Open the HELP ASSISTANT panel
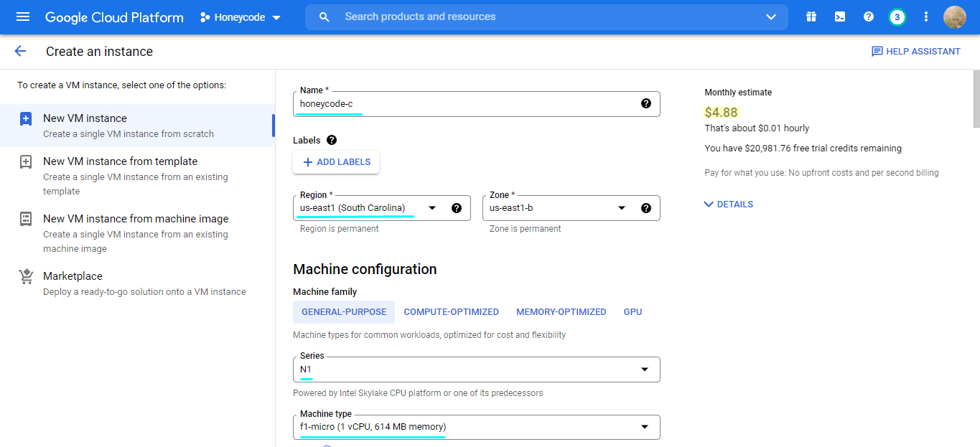This screenshot has width=980, height=447. [915, 52]
